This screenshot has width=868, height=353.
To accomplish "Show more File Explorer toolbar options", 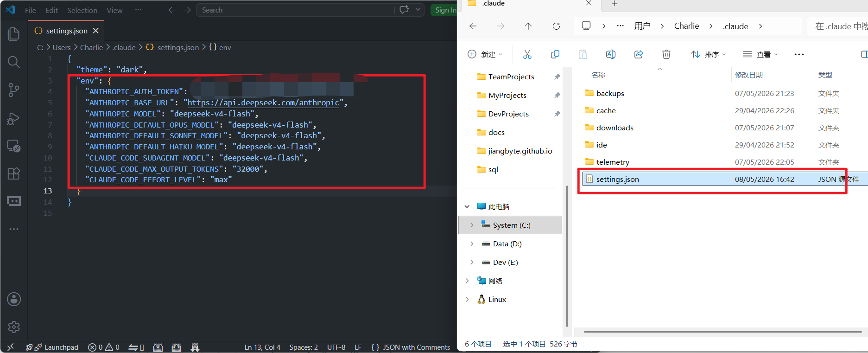I will tap(799, 54).
